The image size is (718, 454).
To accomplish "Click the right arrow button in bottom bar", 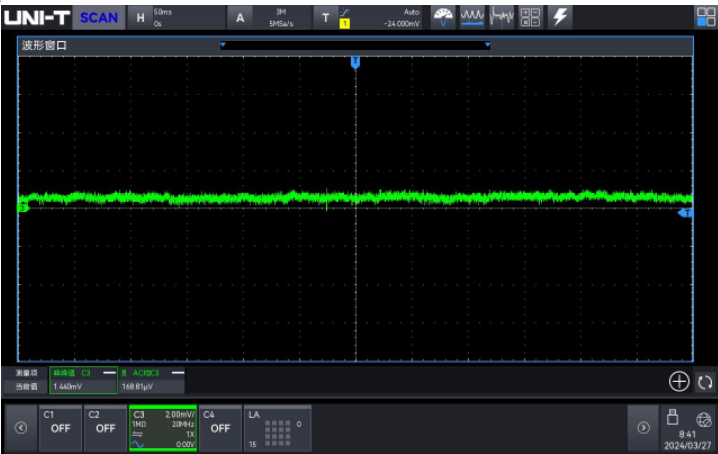I will (643, 427).
